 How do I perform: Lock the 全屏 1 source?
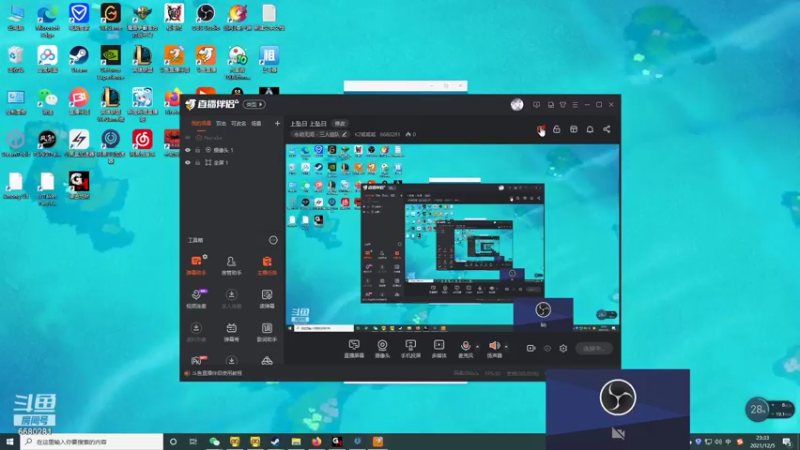click(x=197, y=163)
